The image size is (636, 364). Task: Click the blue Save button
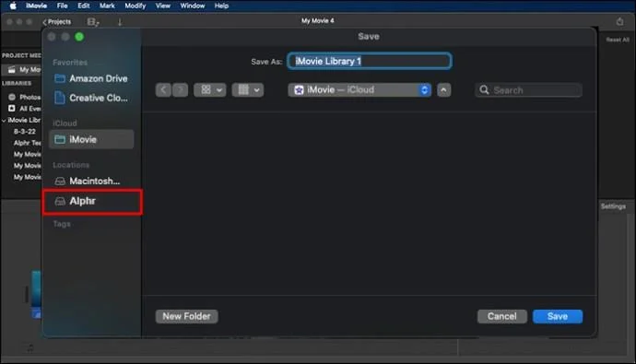point(558,316)
